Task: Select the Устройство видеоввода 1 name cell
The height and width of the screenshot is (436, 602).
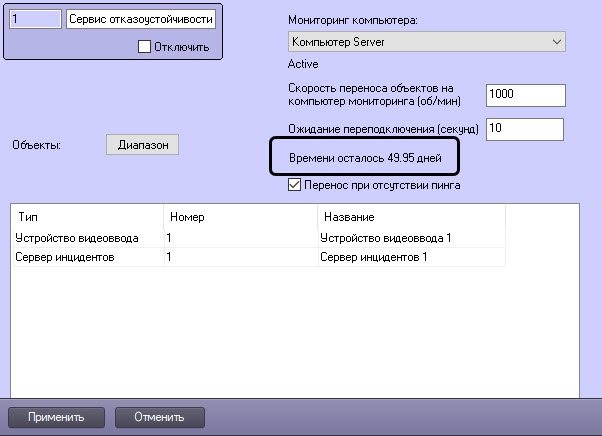Action: 410,238
